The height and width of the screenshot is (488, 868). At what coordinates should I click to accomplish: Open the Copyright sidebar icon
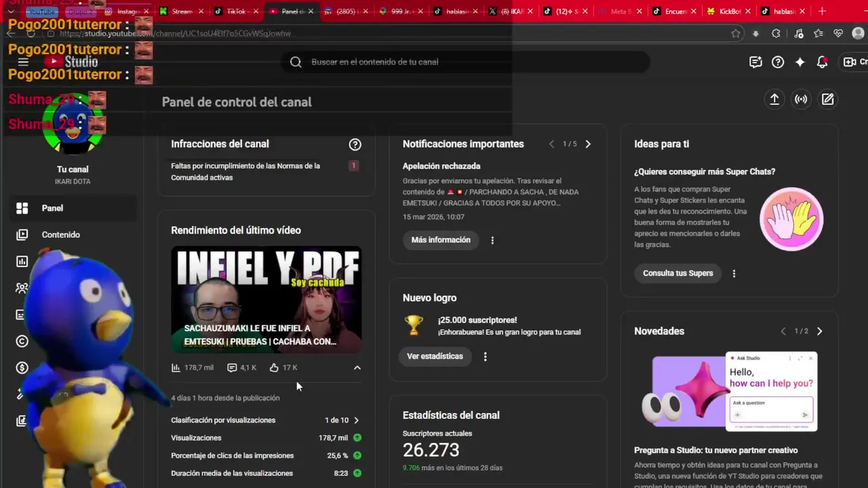(x=22, y=342)
